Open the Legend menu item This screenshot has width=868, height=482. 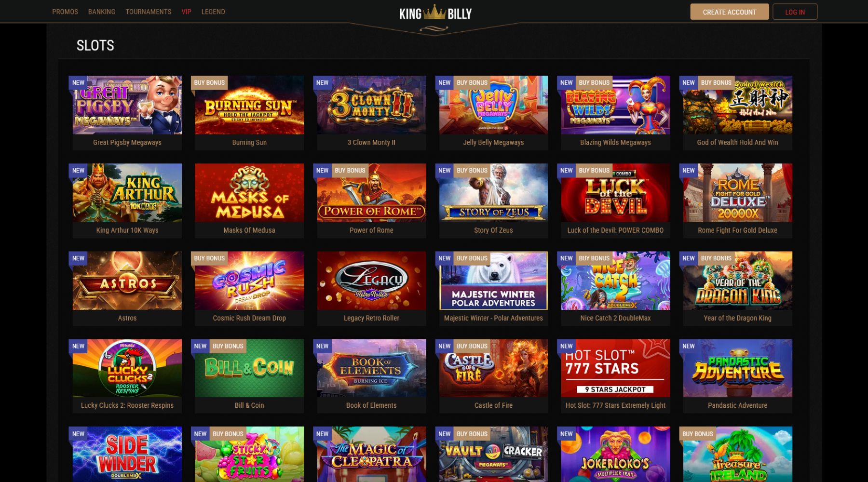tap(213, 12)
